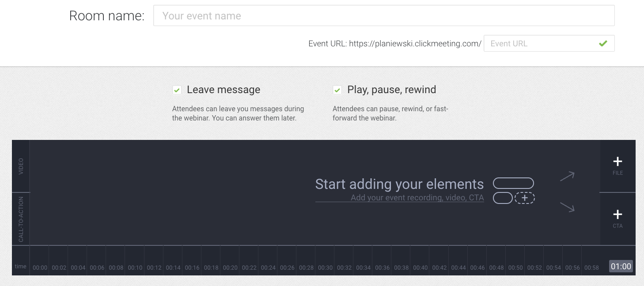This screenshot has height=286, width=644.
Task: Select the CALL-TO-ACTION track label
Action: pos(21,219)
